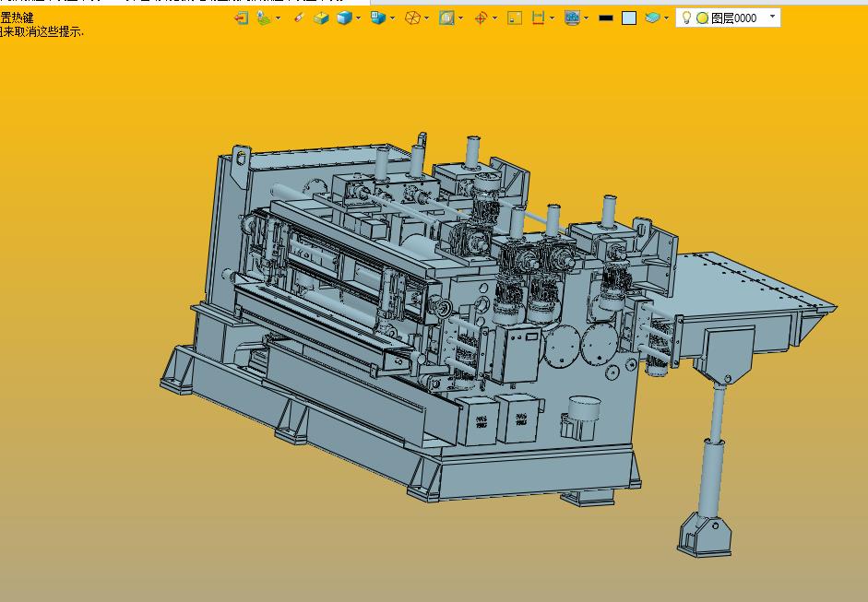This screenshot has height=602, width=868.
Task: Expand the layers stack icon dropdown arrow
Action: (666, 18)
